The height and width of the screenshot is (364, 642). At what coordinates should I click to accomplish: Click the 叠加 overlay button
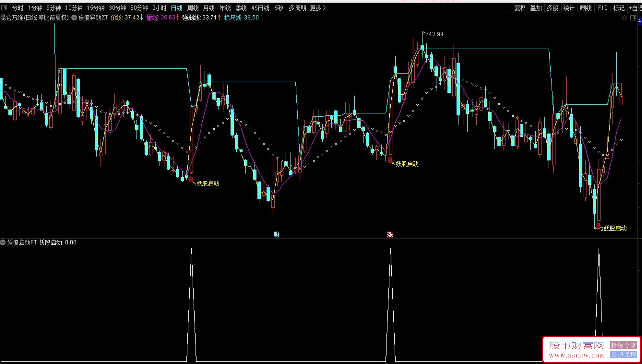[536, 8]
